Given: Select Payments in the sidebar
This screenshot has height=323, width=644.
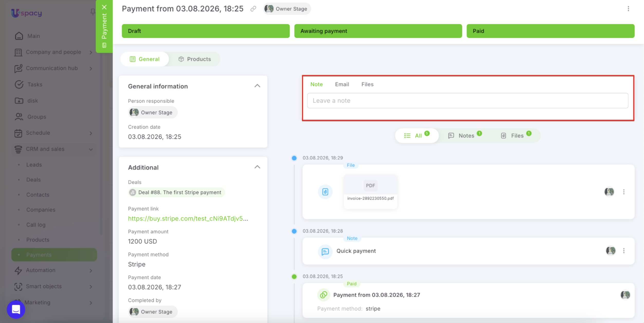Looking at the screenshot, I should [54, 255].
